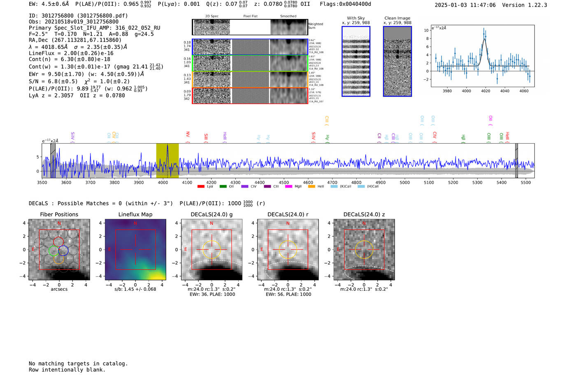Click the orange HeII legend swatch
Viewport: 576px width, 392px height.
(311, 186)
